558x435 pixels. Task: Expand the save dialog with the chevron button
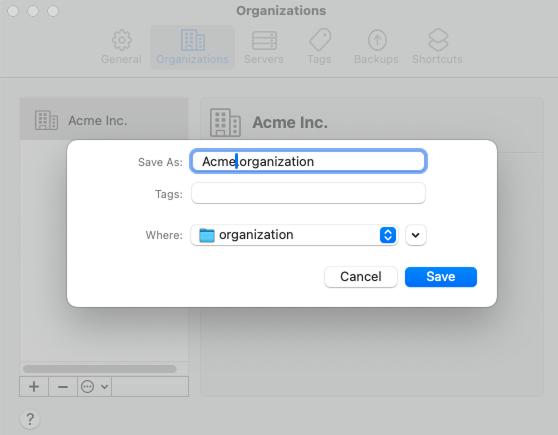click(x=415, y=235)
